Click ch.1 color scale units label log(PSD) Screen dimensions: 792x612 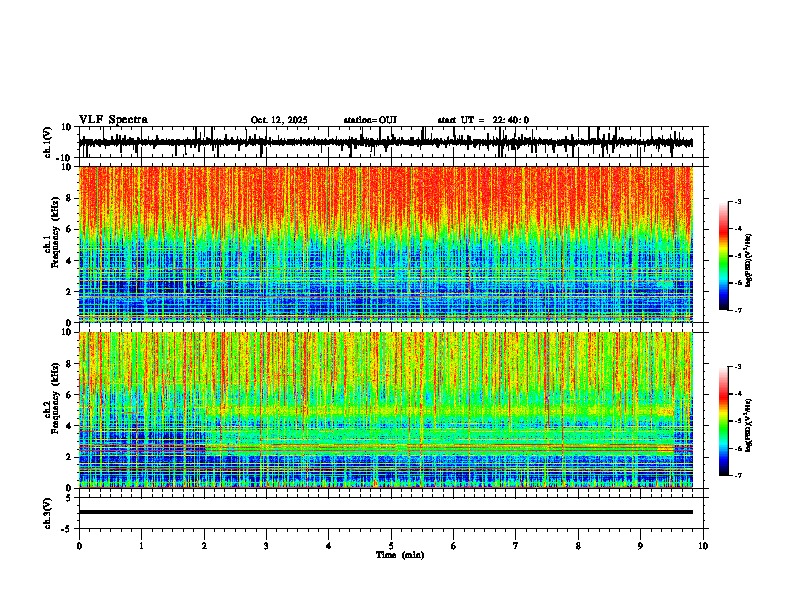pos(748,260)
